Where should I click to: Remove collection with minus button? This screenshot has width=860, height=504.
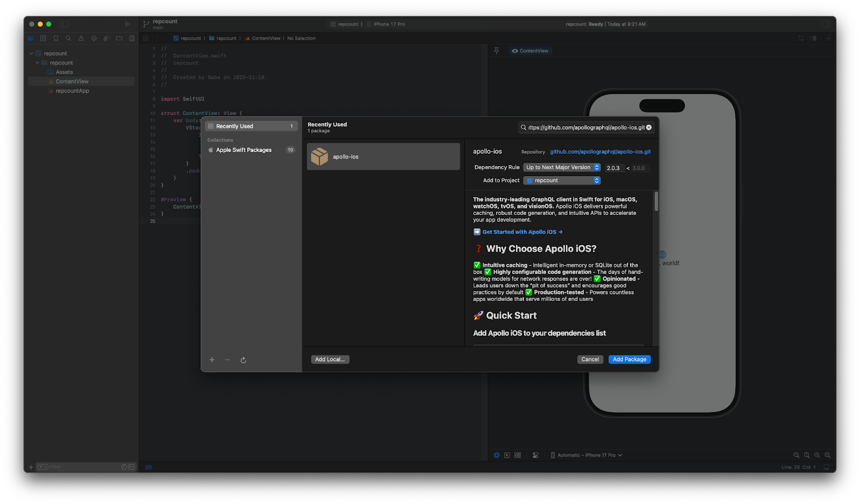(227, 360)
